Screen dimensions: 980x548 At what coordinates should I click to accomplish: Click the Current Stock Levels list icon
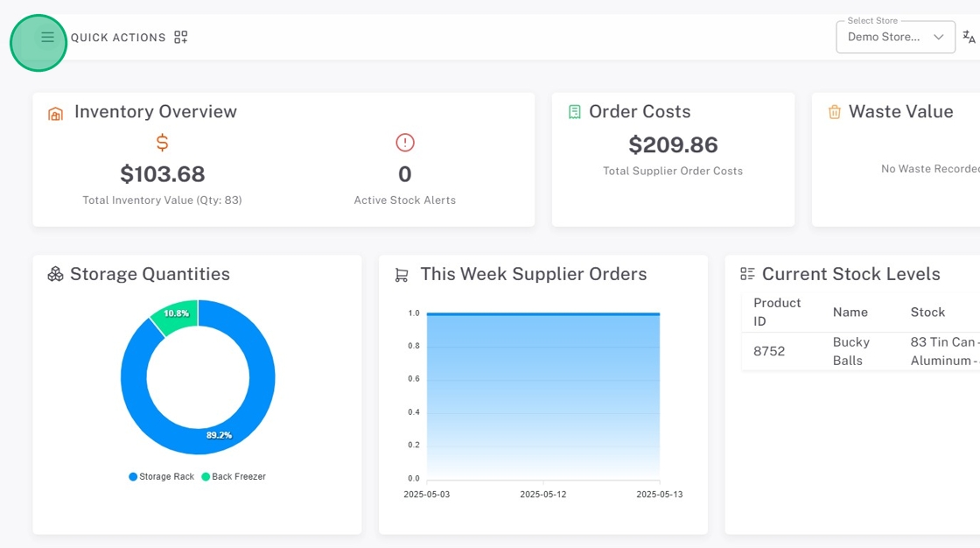pyautogui.click(x=747, y=275)
